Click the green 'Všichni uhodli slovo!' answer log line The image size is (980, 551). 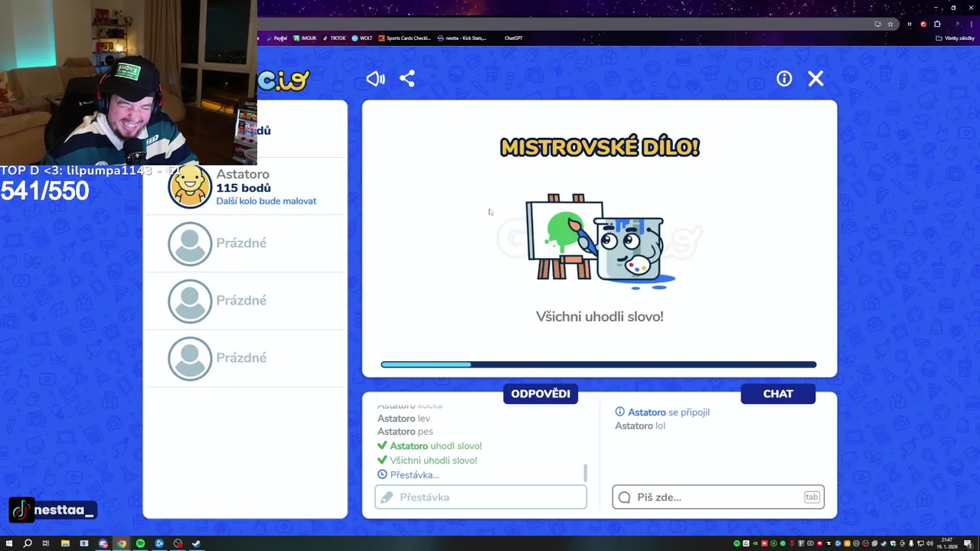tap(427, 461)
